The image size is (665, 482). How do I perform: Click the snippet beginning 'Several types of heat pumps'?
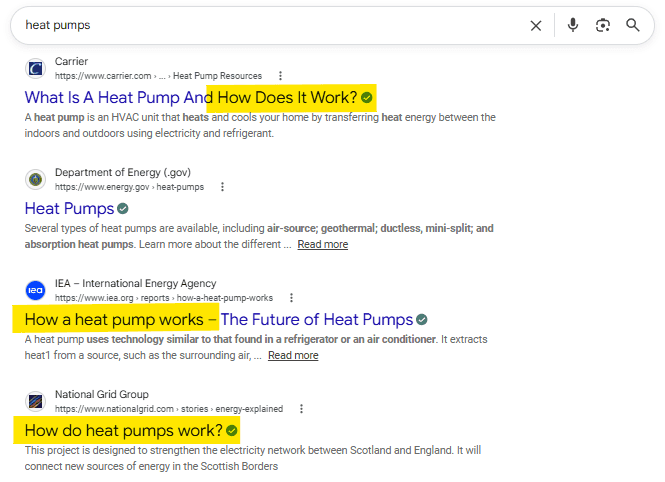pyautogui.click(x=259, y=237)
